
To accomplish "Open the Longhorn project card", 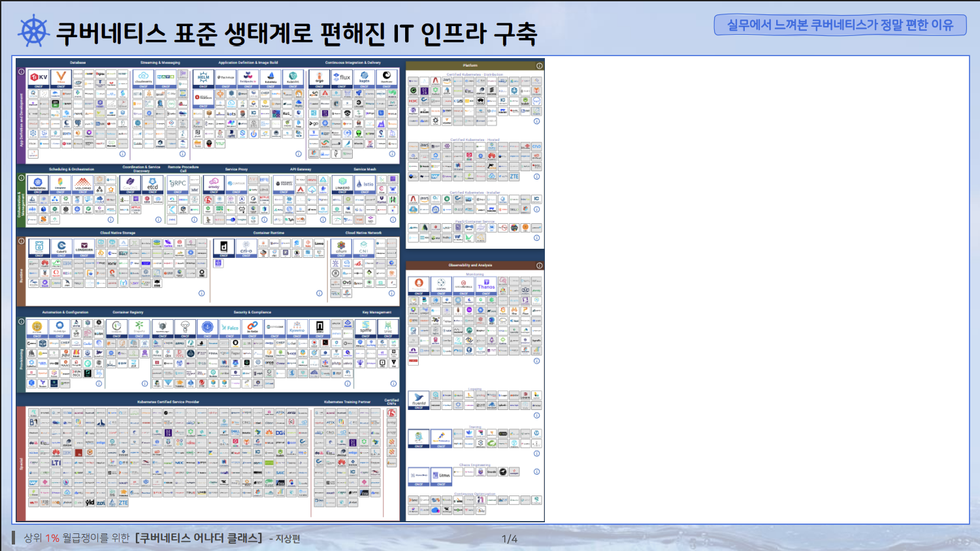I will 84,248.
